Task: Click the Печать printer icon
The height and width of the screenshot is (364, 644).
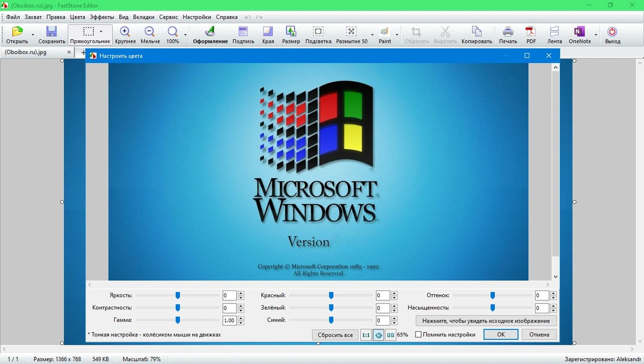Action: [x=508, y=32]
